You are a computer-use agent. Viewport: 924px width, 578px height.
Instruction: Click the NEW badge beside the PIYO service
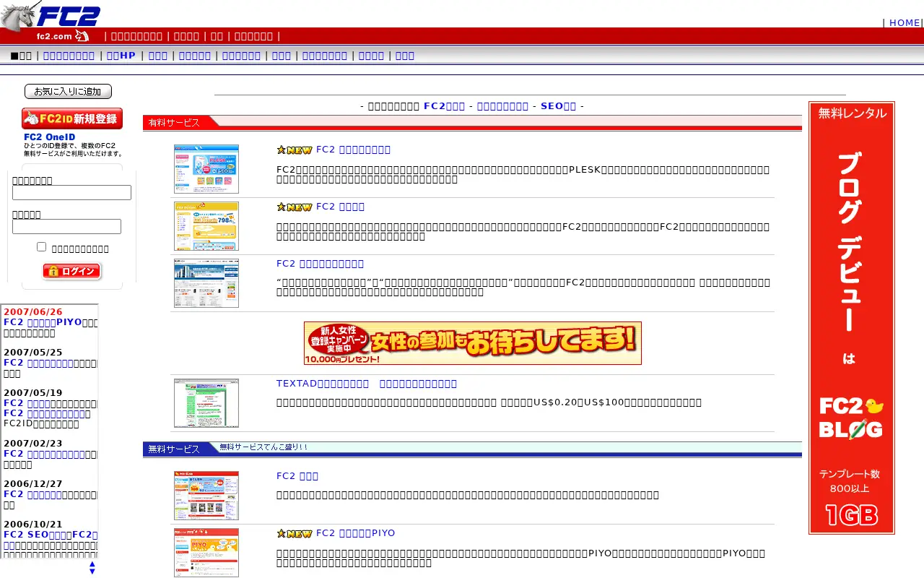(295, 534)
